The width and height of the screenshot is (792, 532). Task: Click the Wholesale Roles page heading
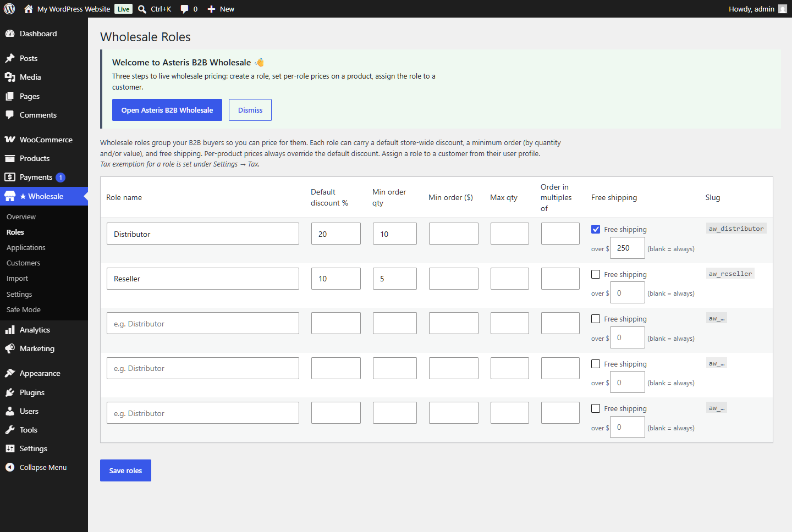pos(145,37)
